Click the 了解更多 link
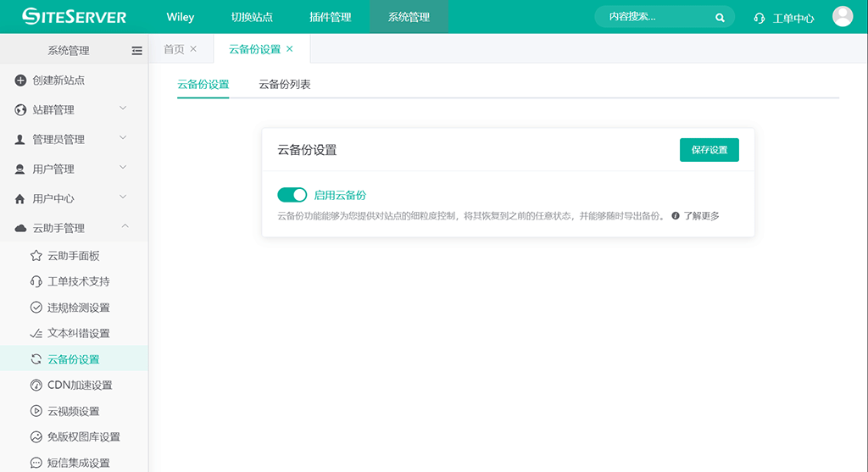868x472 pixels. (701, 216)
